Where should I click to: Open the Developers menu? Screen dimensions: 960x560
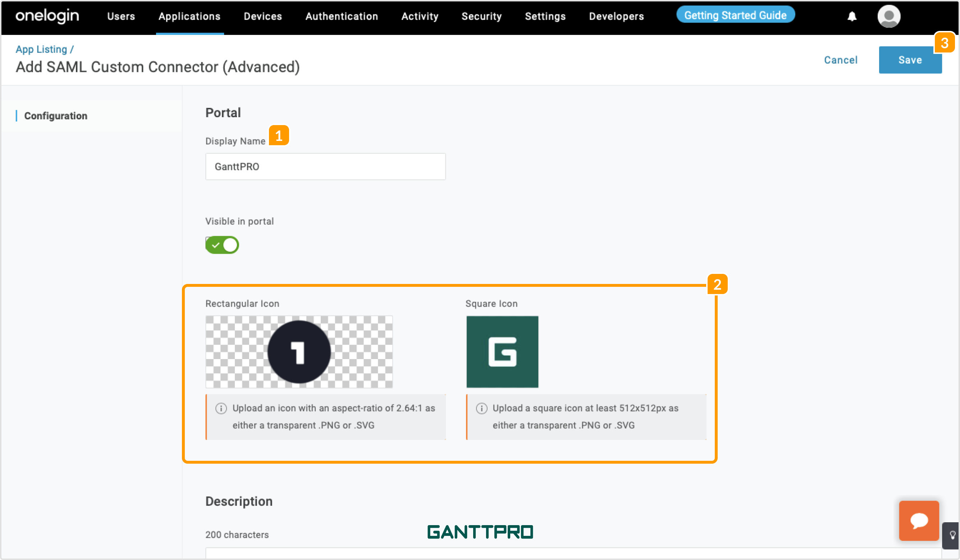pos(616,17)
